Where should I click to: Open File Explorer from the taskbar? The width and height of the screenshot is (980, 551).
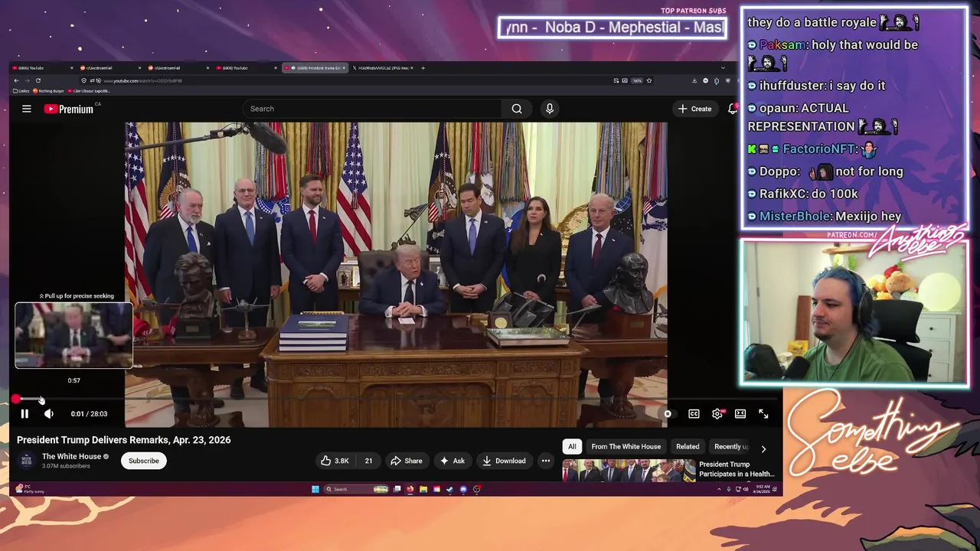423,489
